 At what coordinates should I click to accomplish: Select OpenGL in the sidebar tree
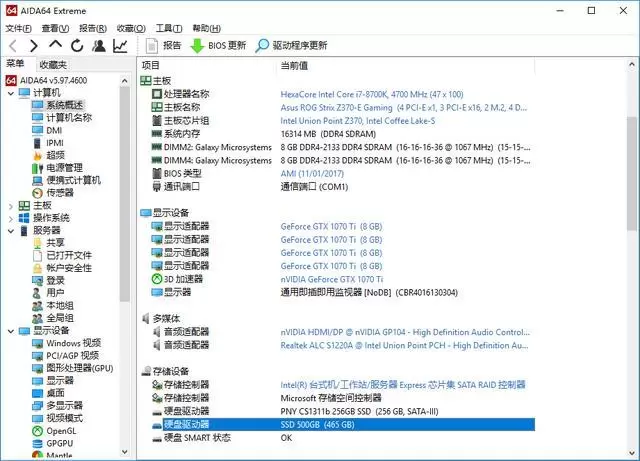(x=60, y=430)
